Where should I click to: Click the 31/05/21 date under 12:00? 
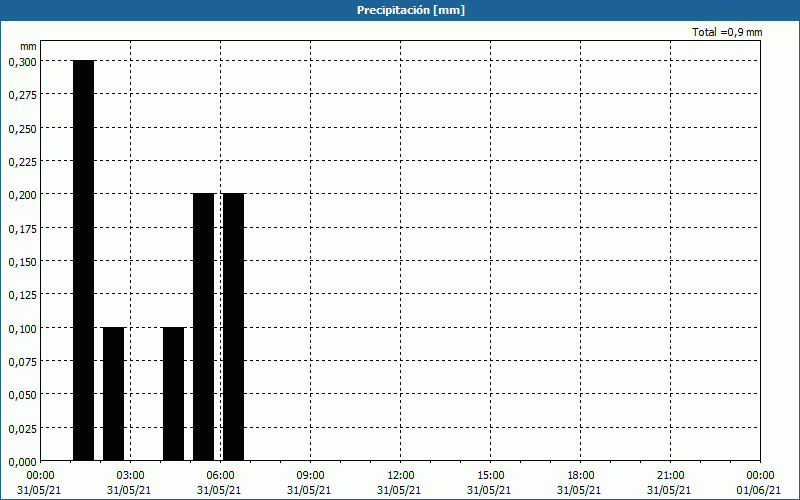(399, 490)
